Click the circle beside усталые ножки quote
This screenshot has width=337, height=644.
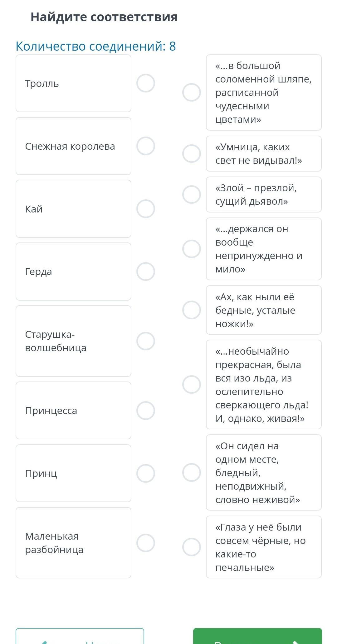tap(192, 310)
